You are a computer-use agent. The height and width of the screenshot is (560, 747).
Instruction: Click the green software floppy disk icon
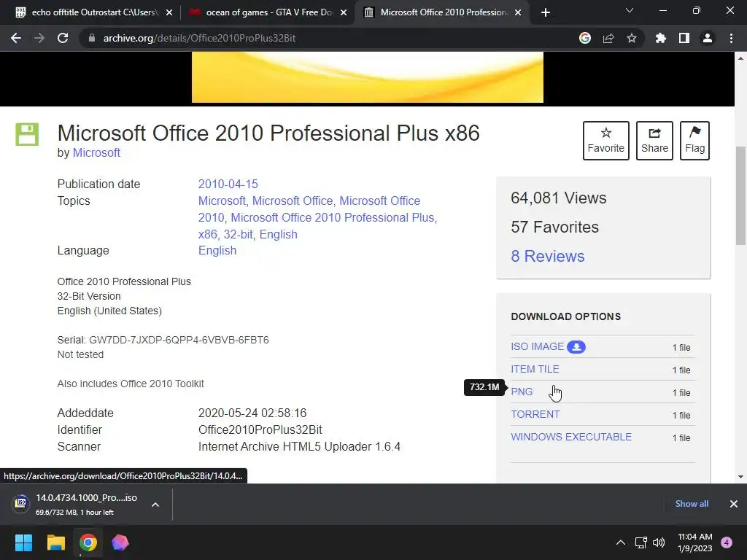27,134
